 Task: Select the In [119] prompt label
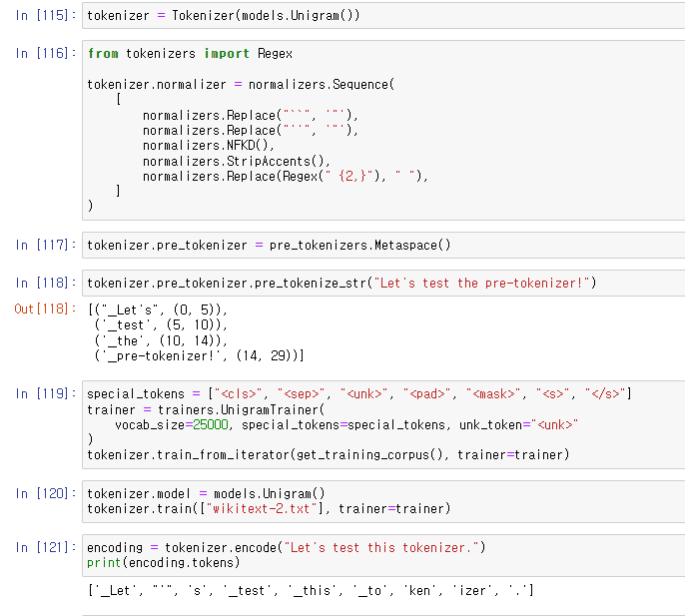pyautogui.click(x=46, y=393)
